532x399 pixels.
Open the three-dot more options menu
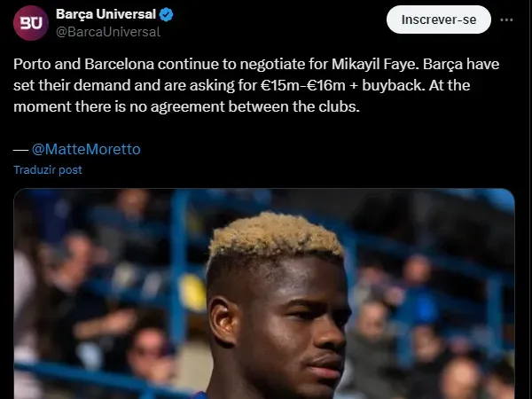(x=506, y=20)
